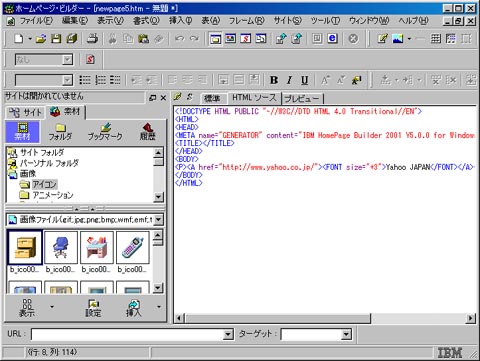Select the pink desk thumbnail

[97, 248]
